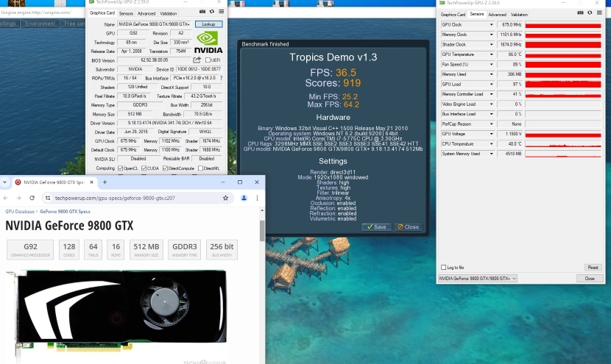Click the screenshot camera icon in GPU-Z Graphics Card window
The width and height of the screenshot is (611, 364).
[x=202, y=12]
